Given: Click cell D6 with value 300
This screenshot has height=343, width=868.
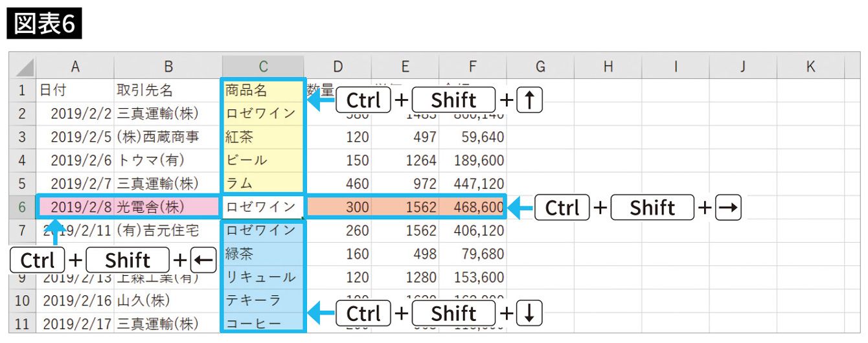Looking at the screenshot, I should (x=338, y=208).
